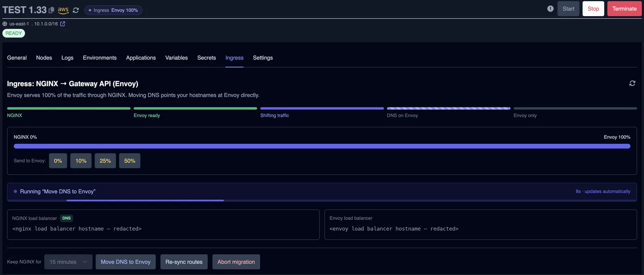Click the Move DNS progress bar
644x275 pixels.
pos(322,200)
